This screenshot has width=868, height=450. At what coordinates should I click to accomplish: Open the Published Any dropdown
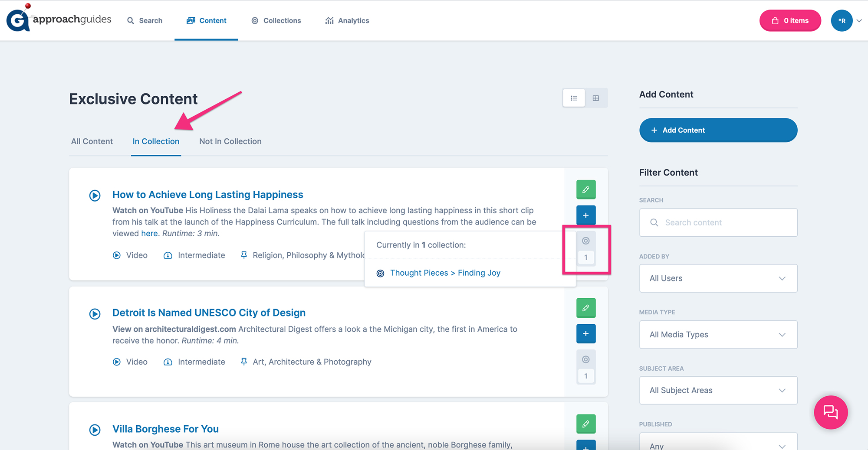718,442
